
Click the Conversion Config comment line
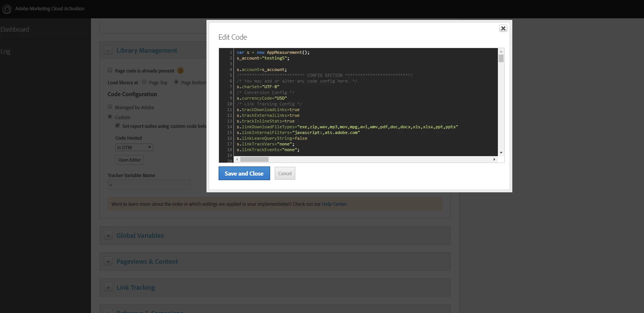(x=266, y=92)
